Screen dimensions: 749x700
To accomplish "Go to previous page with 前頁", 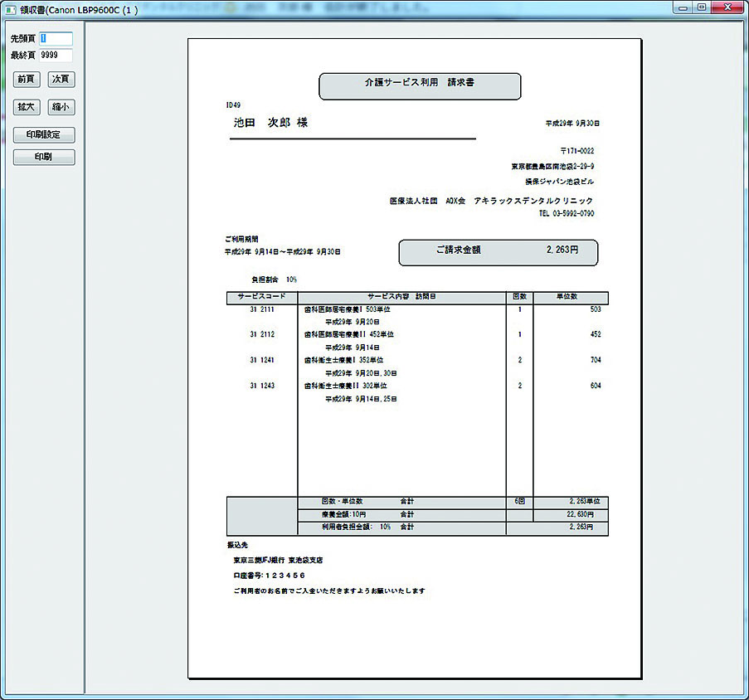I will 27,80.
